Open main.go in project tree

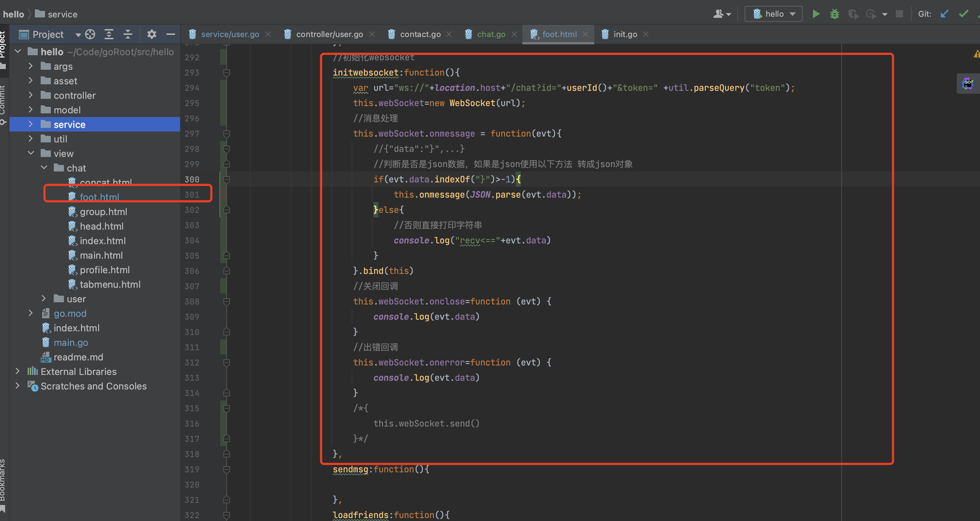click(70, 342)
